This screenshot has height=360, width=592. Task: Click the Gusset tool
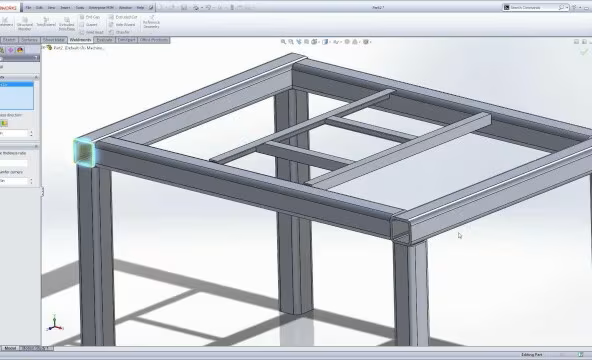pyautogui.click(x=89, y=25)
